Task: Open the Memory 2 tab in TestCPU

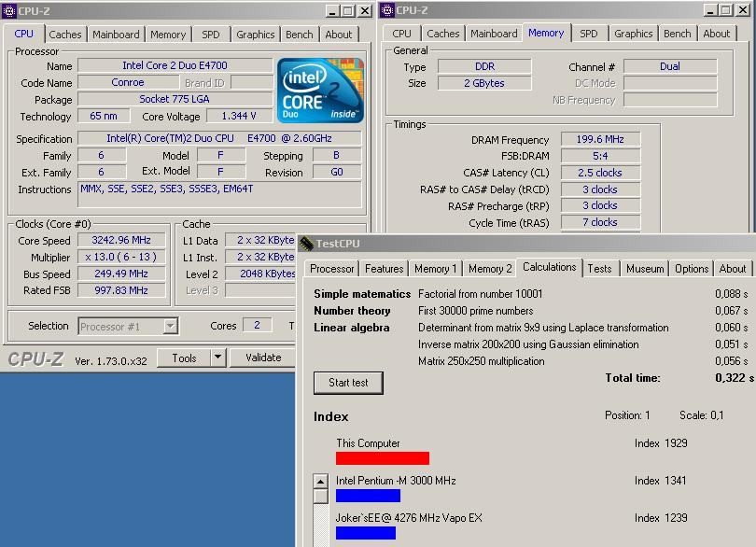Action: pyautogui.click(x=490, y=269)
